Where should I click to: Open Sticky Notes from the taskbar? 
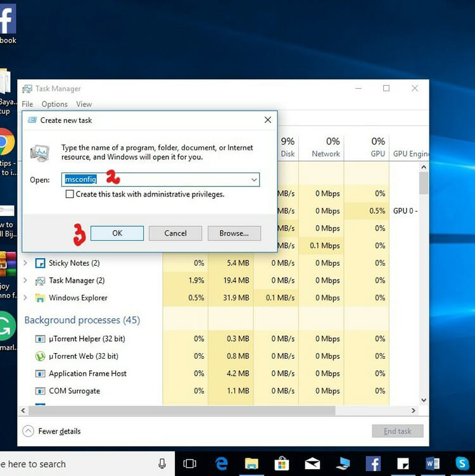[403, 463]
